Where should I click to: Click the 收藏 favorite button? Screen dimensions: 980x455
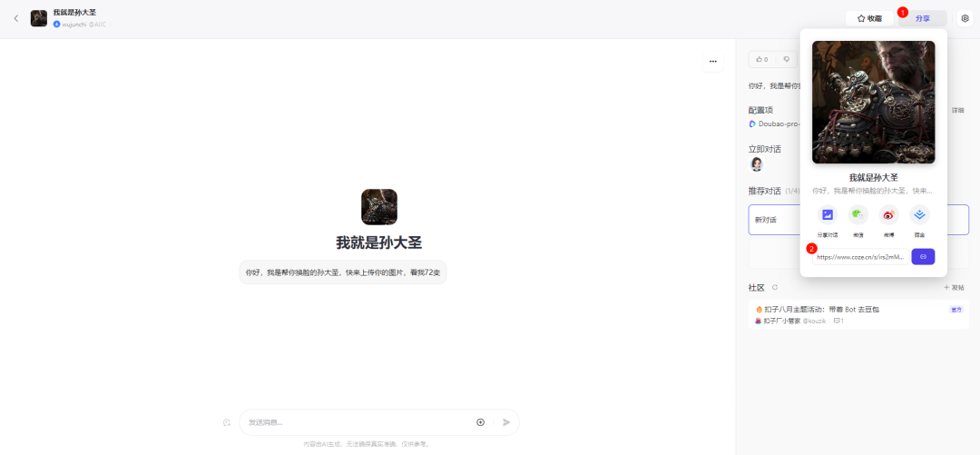(869, 19)
